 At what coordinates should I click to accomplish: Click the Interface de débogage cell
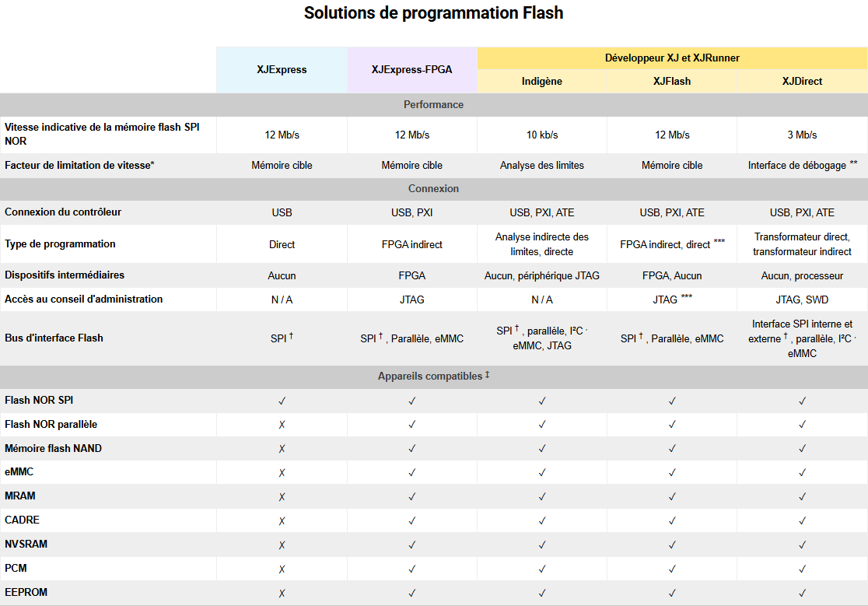[x=802, y=166]
